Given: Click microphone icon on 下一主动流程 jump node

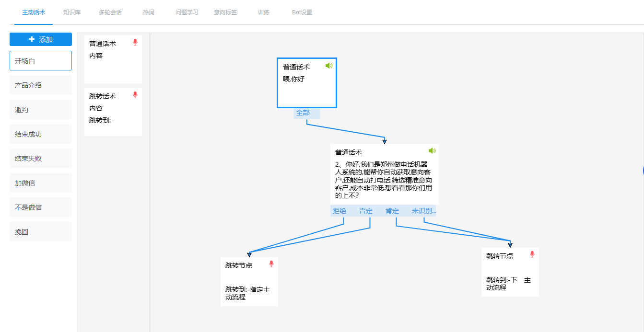Looking at the screenshot, I should coord(532,254).
